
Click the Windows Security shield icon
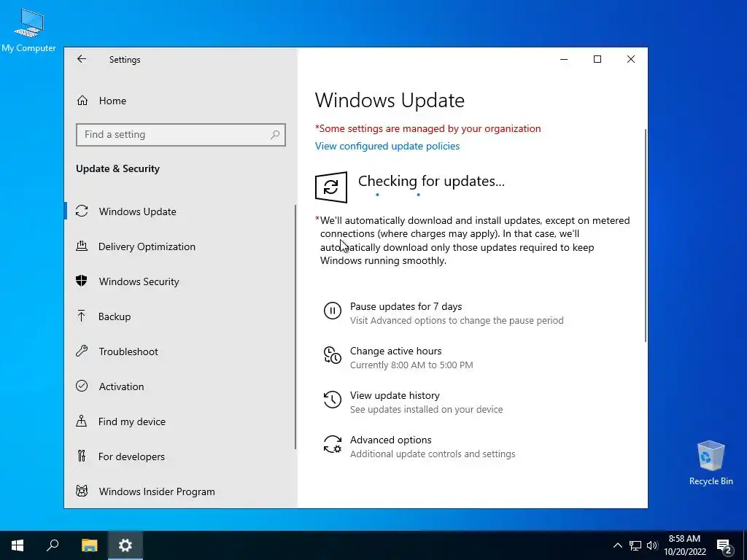pos(82,281)
